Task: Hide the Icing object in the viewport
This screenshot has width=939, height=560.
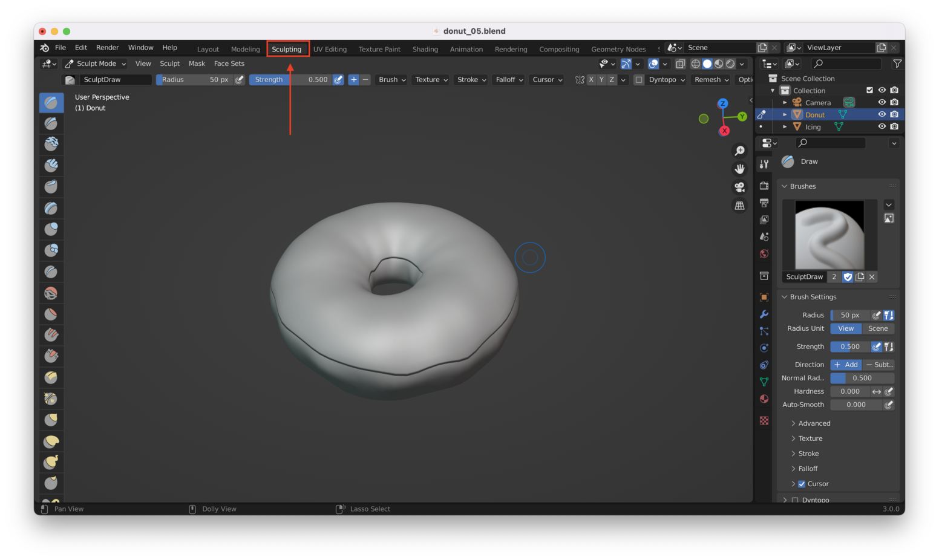Action: [x=882, y=126]
